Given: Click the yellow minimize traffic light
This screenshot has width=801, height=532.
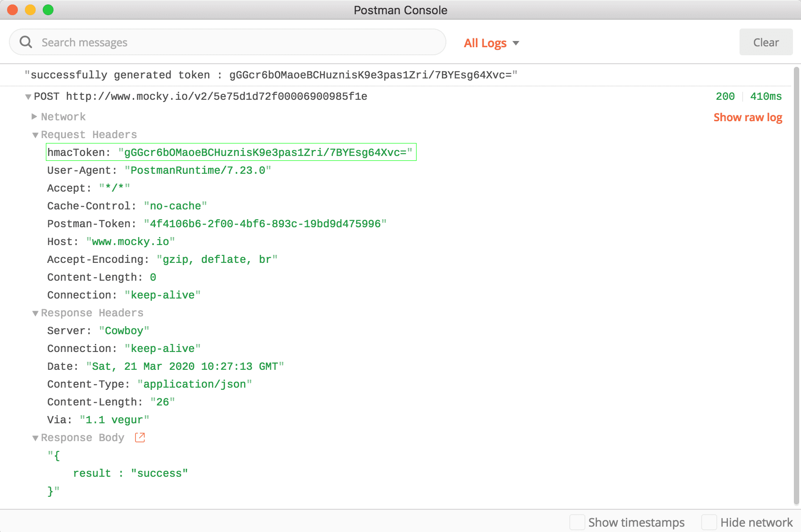Looking at the screenshot, I should pyautogui.click(x=30, y=9).
